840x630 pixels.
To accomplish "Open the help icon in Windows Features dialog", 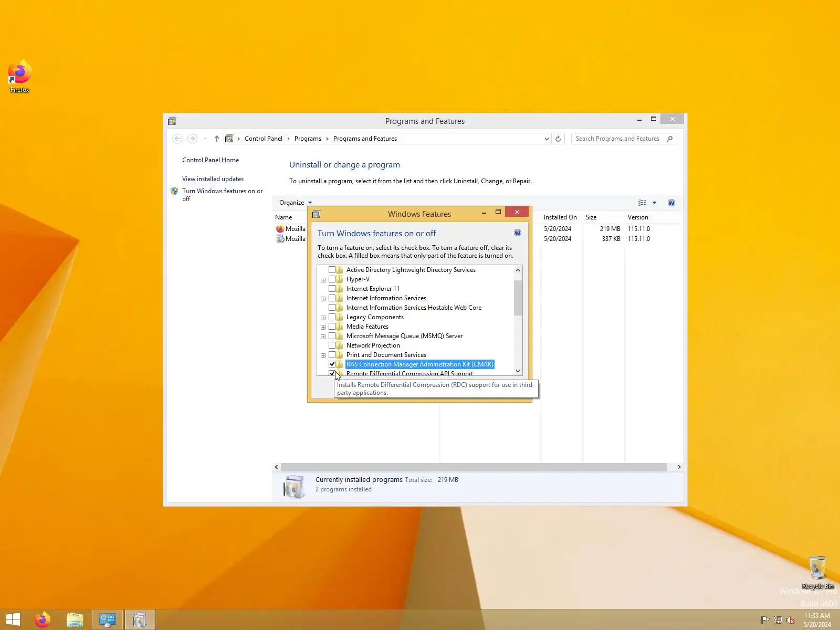I will tap(517, 233).
